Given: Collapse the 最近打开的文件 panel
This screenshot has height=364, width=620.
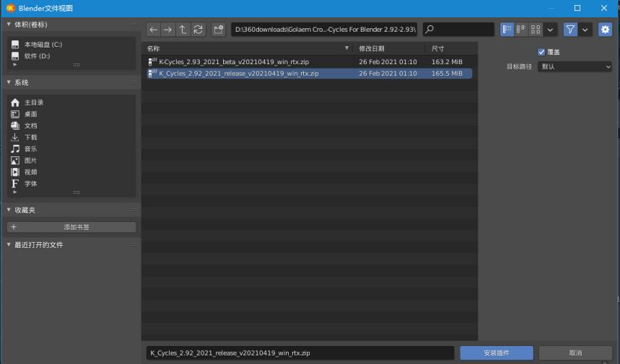Looking at the screenshot, I should click(9, 245).
